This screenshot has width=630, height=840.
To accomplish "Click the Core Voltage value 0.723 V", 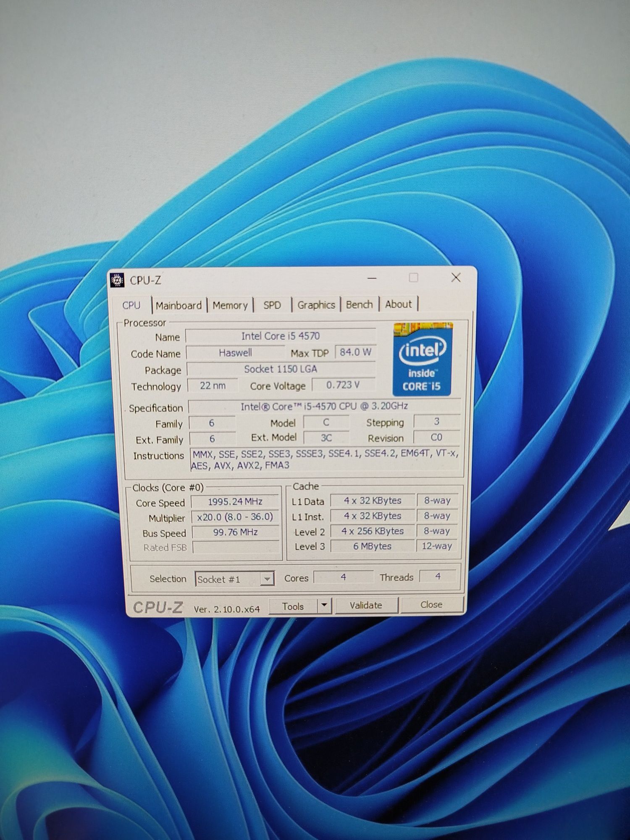I will tap(343, 385).
